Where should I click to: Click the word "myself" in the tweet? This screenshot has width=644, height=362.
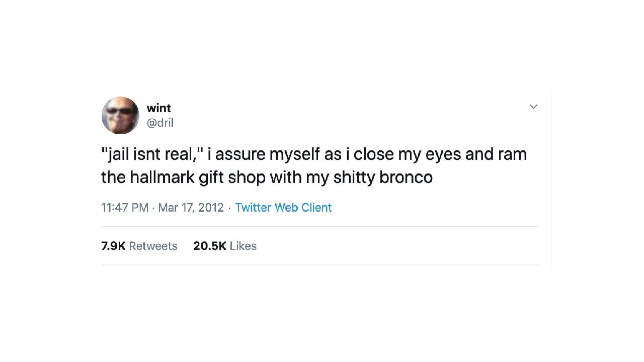point(294,154)
